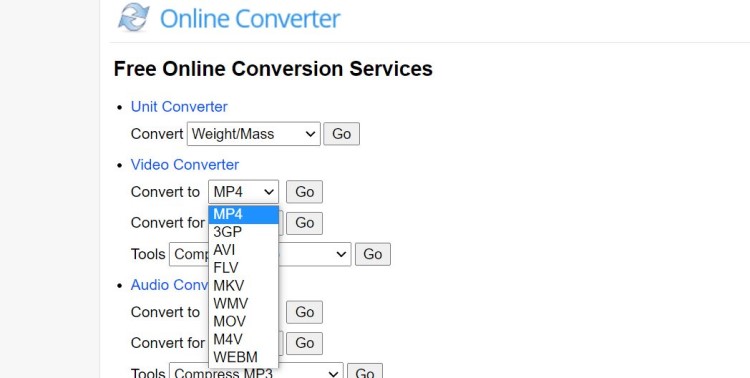This screenshot has height=378, width=750.
Task: Click Go next to Video Converter Tools dropdown
Action: (373, 255)
